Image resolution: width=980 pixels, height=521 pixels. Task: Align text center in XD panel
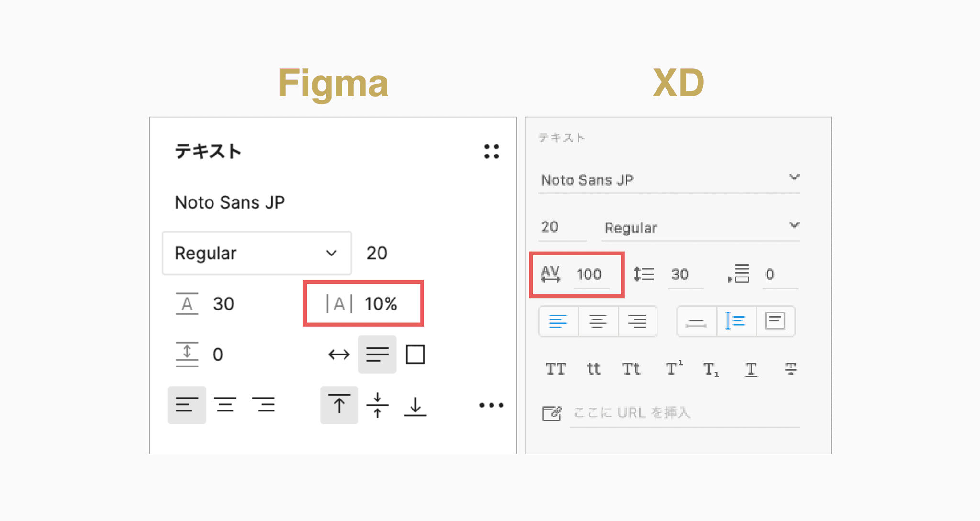598,321
